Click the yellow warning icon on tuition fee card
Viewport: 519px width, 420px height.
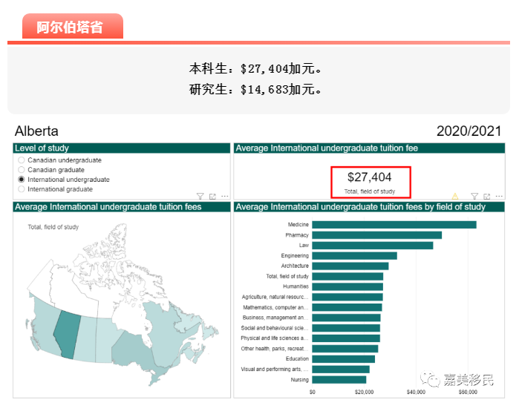pos(455,197)
